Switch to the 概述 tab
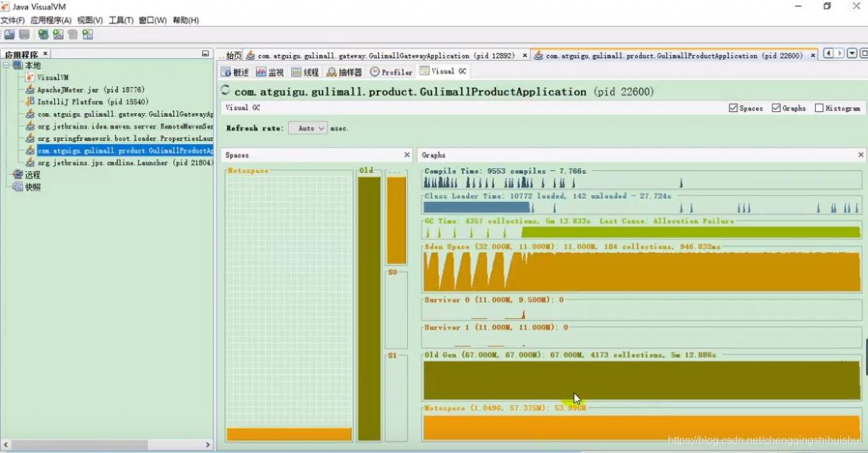The image size is (868, 453). tap(235, 72)
